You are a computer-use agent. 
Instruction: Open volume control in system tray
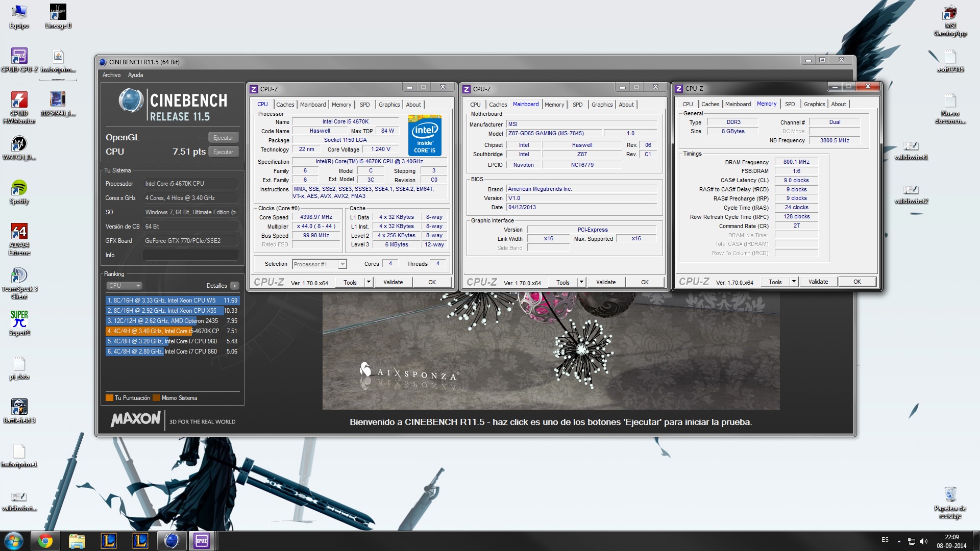[923, 541]
